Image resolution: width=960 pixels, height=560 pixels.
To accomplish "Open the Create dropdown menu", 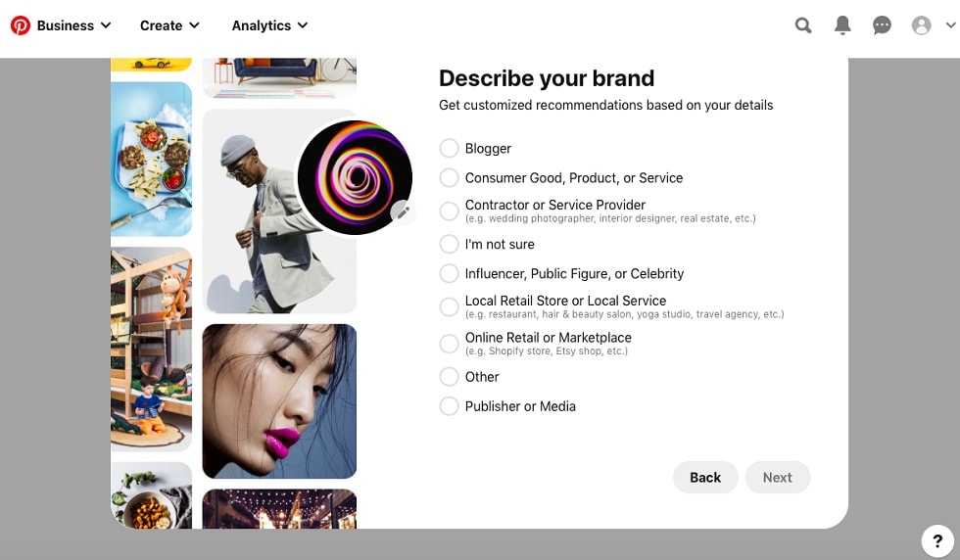I will (169, 25).
